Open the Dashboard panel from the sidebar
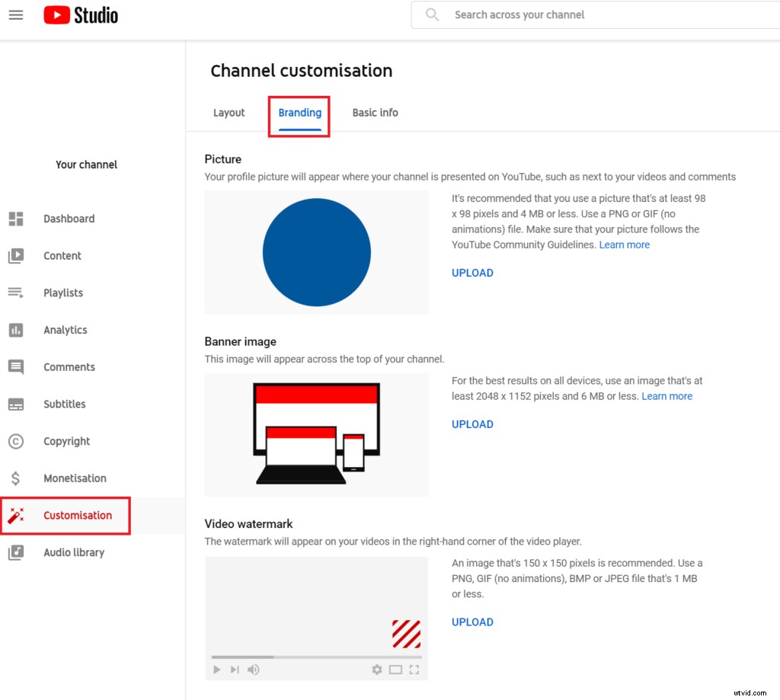The image size is (780, 700). [16, 219]
